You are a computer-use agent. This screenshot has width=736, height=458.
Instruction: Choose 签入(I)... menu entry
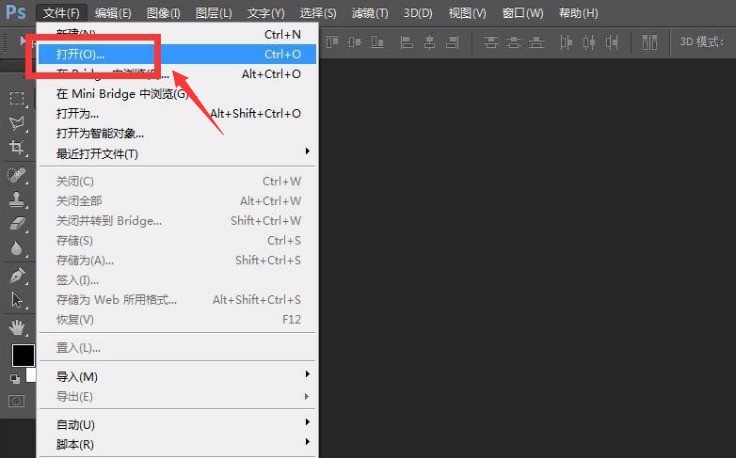(x=177, y=280)
